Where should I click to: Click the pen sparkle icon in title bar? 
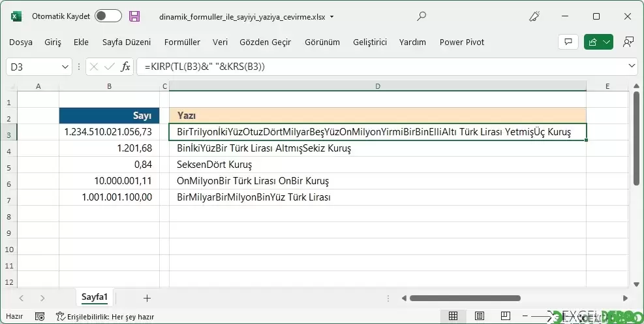(x=534, y=16)
